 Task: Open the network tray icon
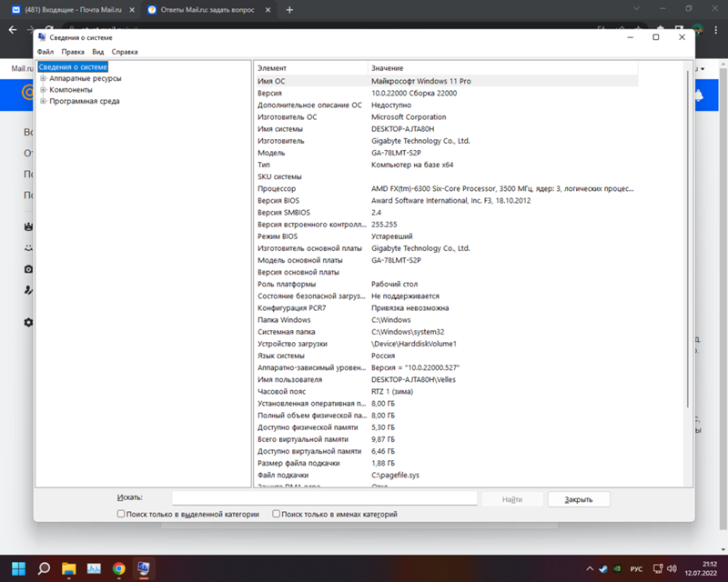tap(658, 568)
